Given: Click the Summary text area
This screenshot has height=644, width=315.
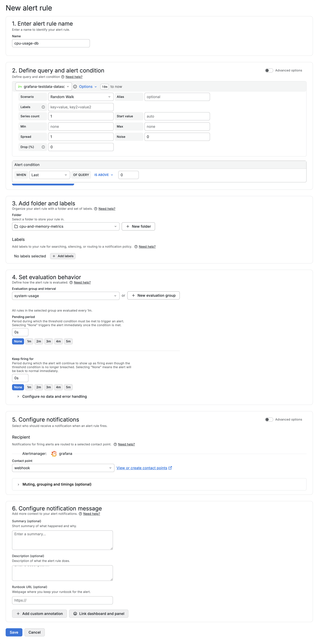Looking at the screenshot, I should [62, 540].
